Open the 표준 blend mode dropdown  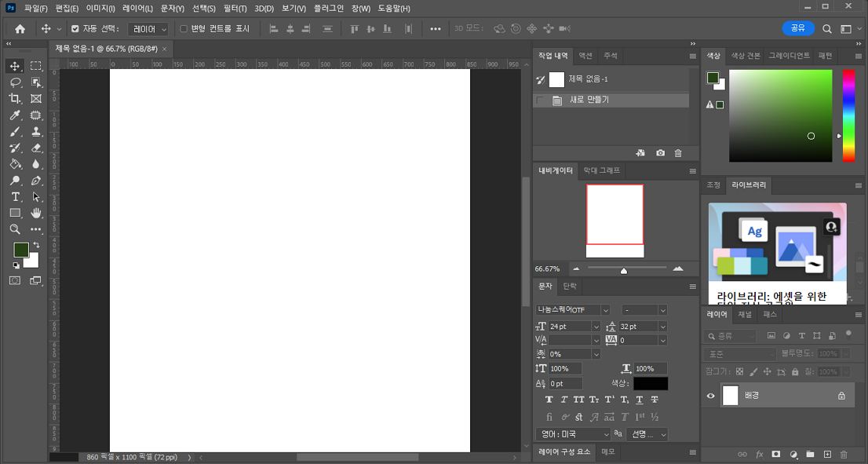(x=739, y=354)
